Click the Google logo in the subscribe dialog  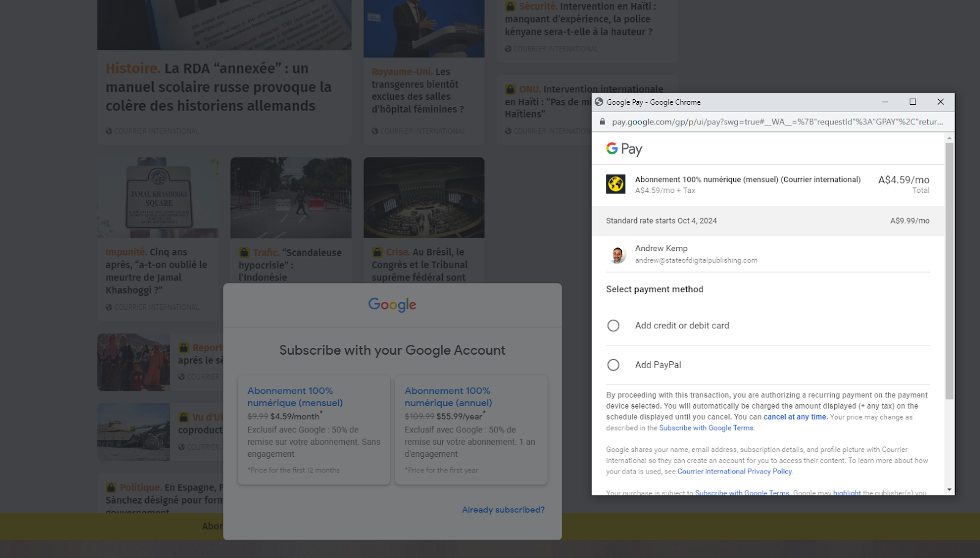coord(392,304)
